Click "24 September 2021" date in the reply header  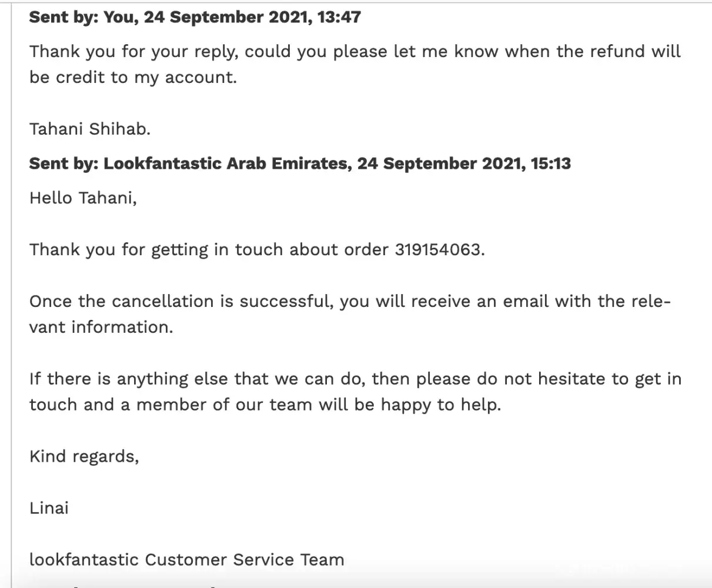[x=439, y=163]
